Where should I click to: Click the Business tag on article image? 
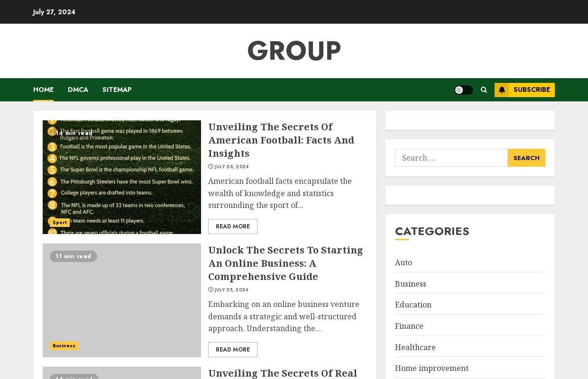(64, 346)
